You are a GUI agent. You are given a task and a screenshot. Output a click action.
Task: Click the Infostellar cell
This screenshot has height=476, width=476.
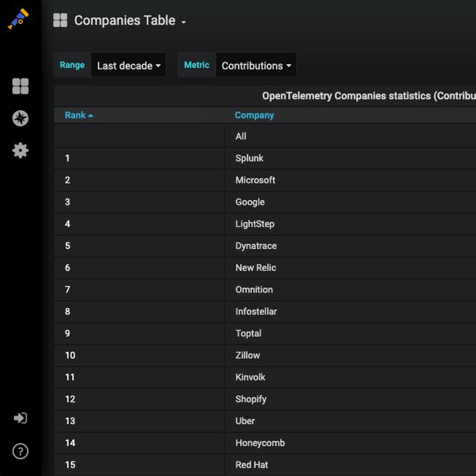click(x=351, y=311)
